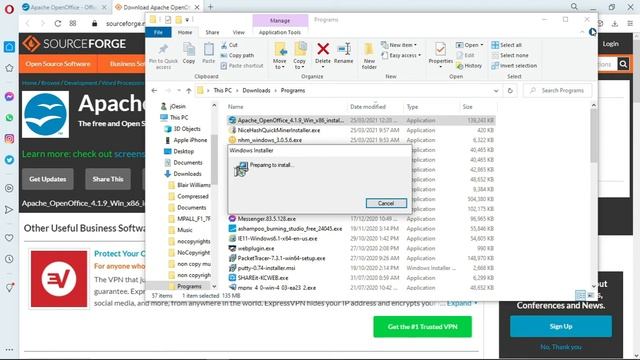Create a New folder
The image size is (640, 360).
(369, 56)
